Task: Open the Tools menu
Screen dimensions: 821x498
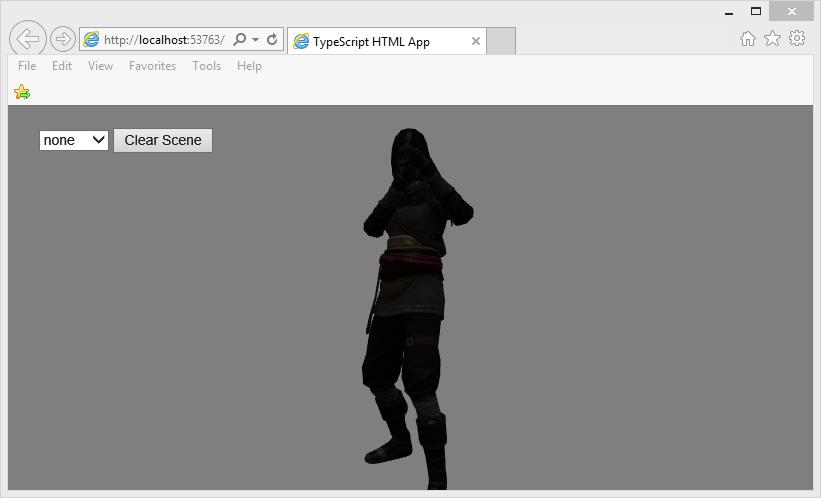Action: [x=206, y=66]
